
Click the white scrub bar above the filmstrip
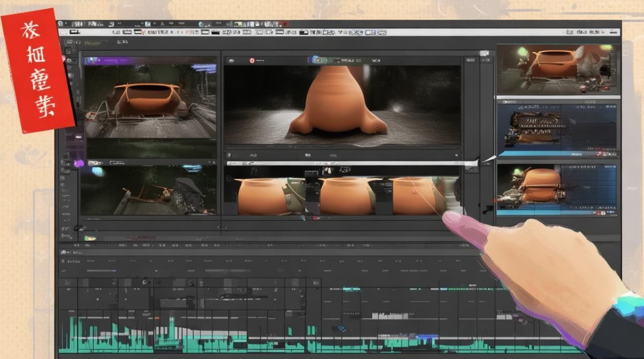point(352,163)
